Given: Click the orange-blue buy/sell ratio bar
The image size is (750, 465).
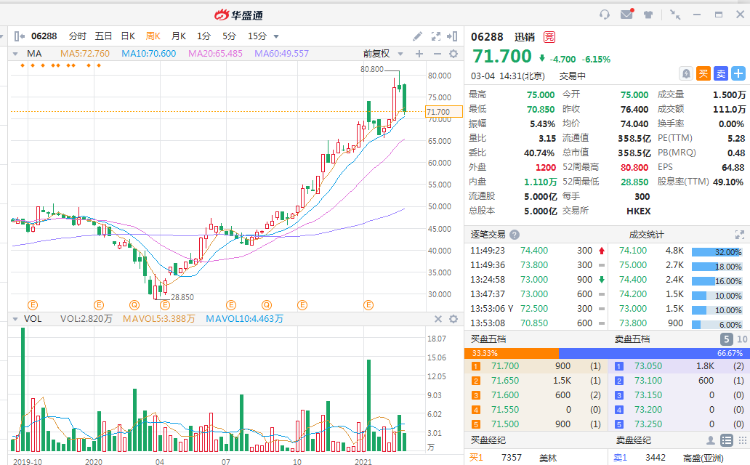Looking at the screenshot, I should coord(607,353).
